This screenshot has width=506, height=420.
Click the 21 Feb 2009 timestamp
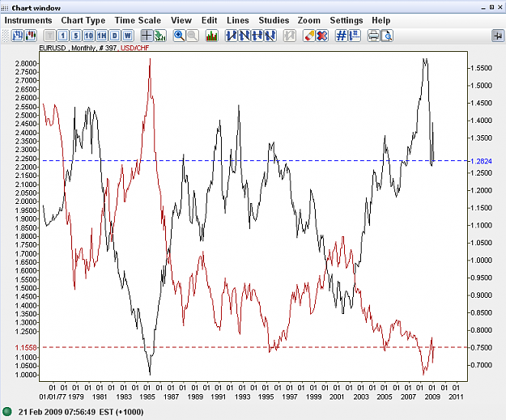coord(81,412)
